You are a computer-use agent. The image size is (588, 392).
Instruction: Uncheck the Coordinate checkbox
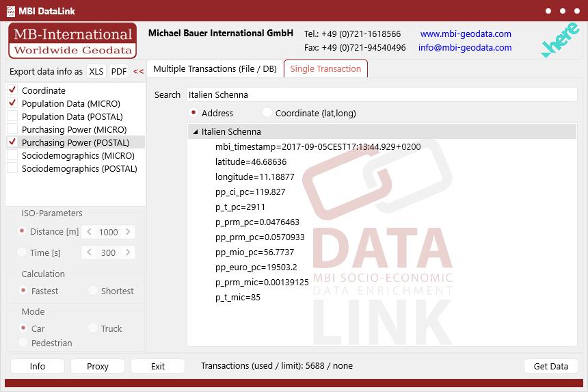(12, 90)
